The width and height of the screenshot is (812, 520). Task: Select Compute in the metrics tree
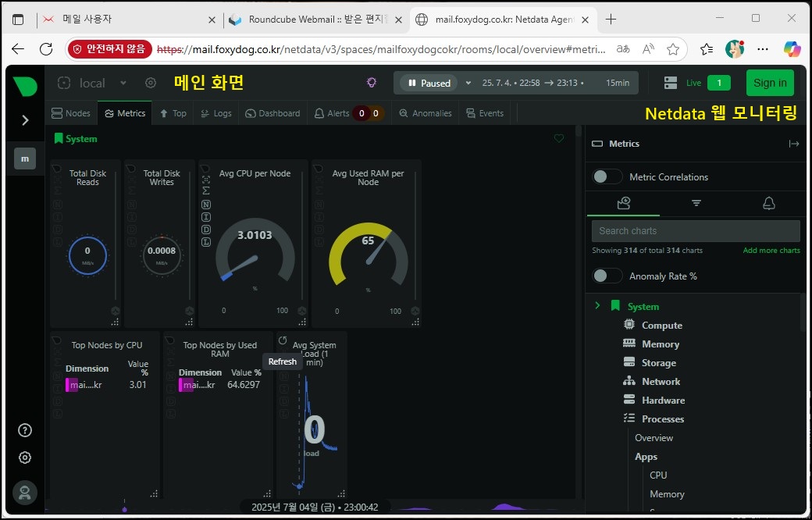click(x=662, y=326)
